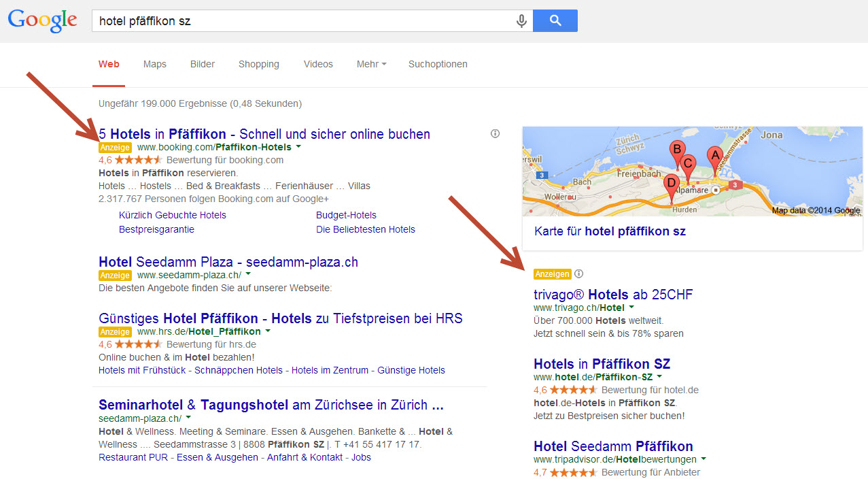Click info icon next to sidebar Anzeigen label

coord(579,274)
